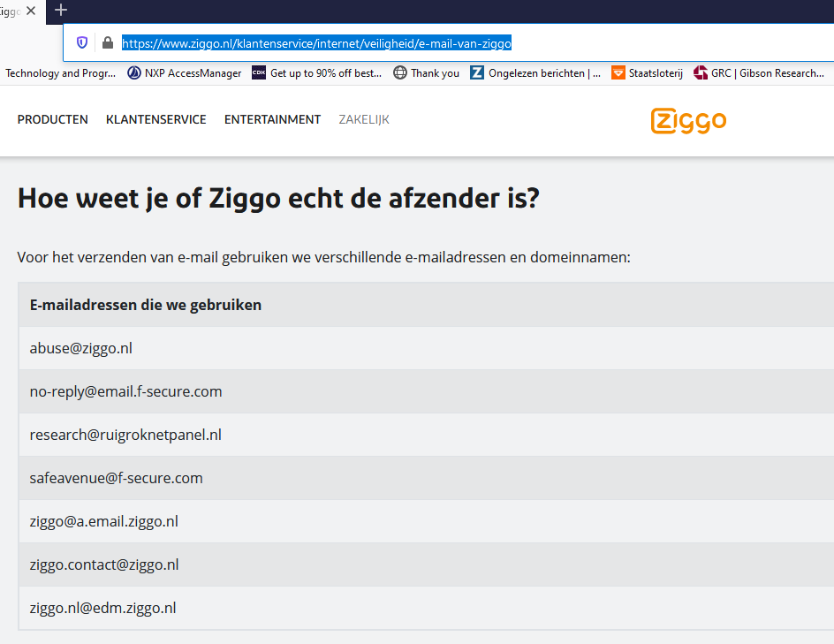Click the NXP AccessManager bookmark icon

(134, 72)
